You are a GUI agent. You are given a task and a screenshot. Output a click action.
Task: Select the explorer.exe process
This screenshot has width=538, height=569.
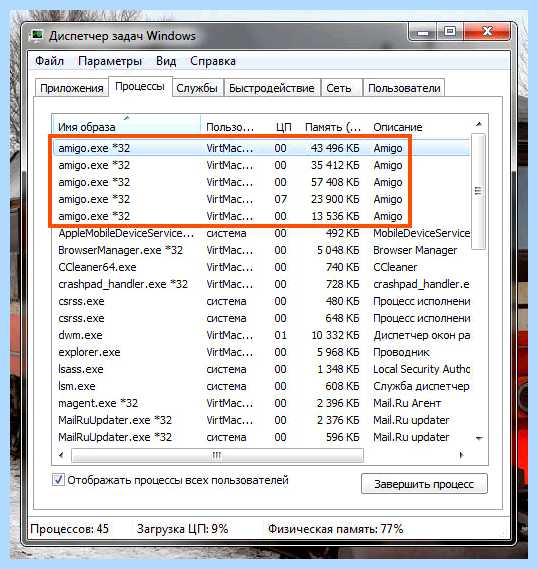pos(262,352)
